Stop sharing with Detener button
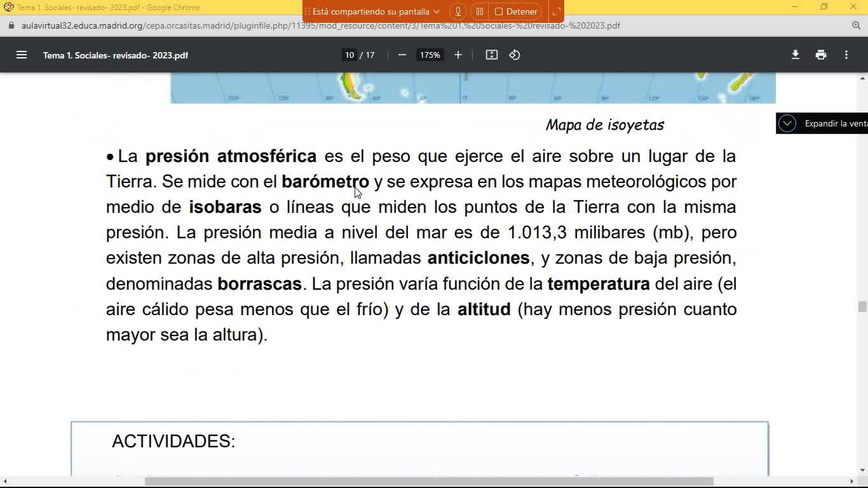Image resolution: width=868 pixels, height=488 pixels. [x=516, y=11]
